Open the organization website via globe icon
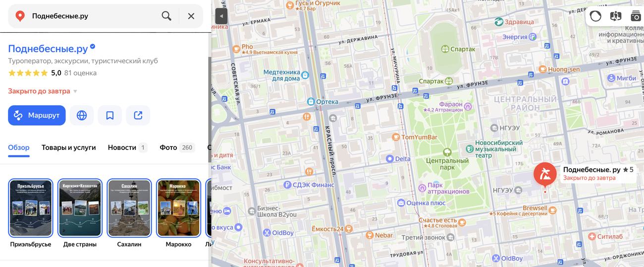 coord(82,115)
